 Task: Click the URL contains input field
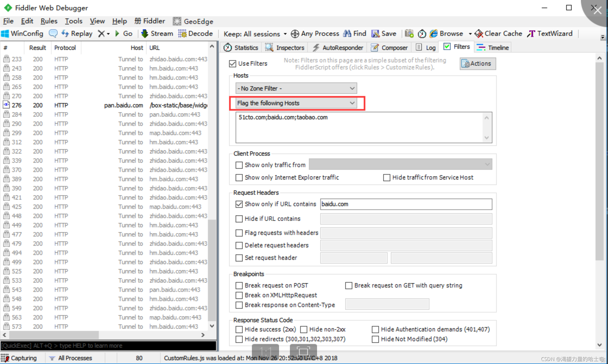coord(406,204)
